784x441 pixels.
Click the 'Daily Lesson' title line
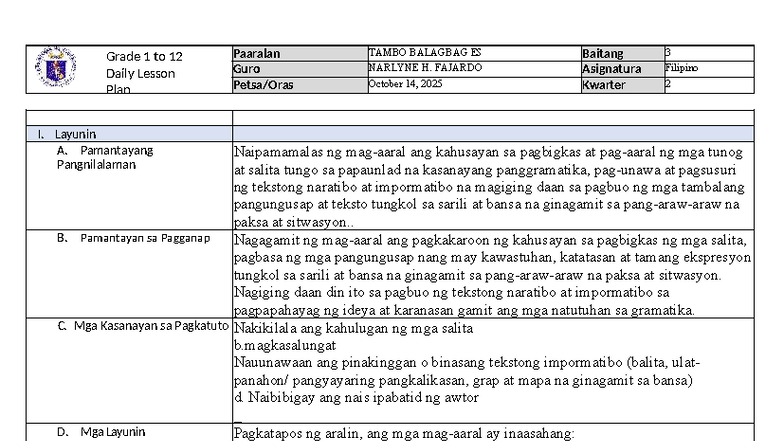[140, 74]
